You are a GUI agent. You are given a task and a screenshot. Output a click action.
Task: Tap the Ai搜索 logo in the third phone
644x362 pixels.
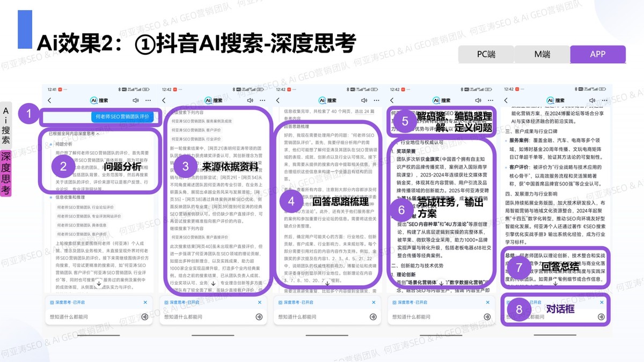327,100
